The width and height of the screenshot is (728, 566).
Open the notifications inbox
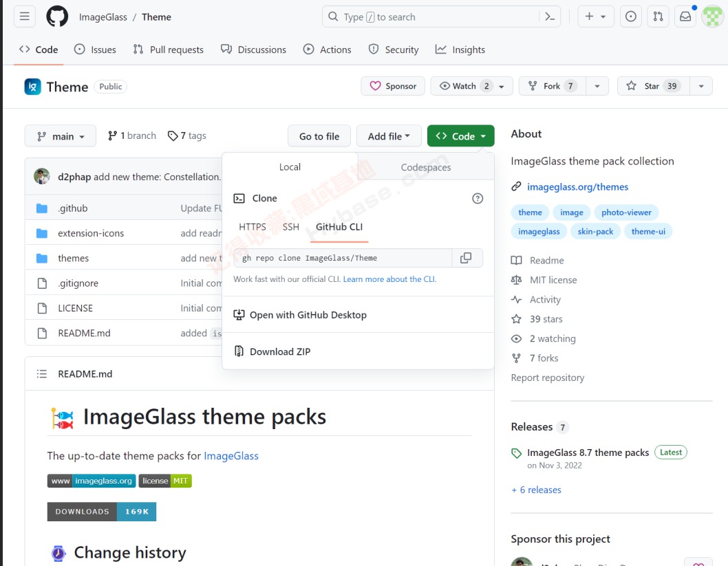point(685,17)
